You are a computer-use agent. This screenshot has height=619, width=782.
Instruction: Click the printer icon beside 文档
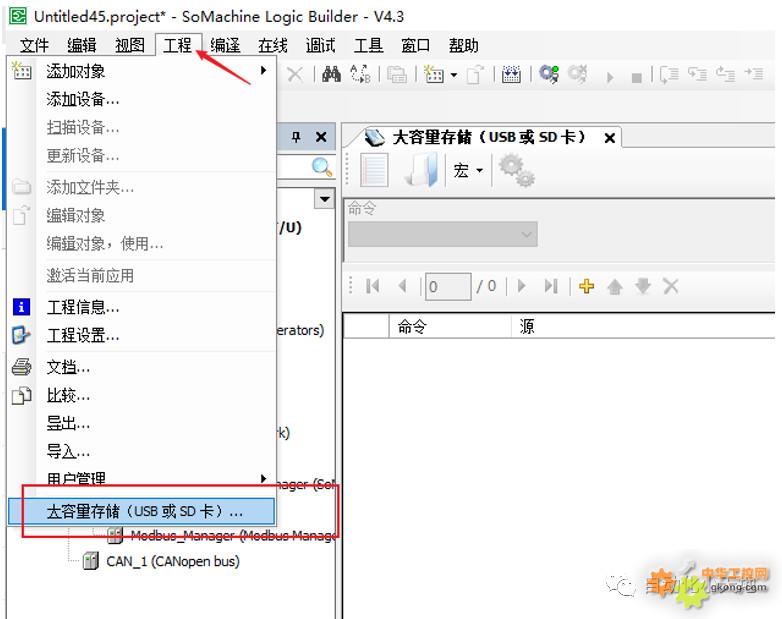[x=21, y=367]
